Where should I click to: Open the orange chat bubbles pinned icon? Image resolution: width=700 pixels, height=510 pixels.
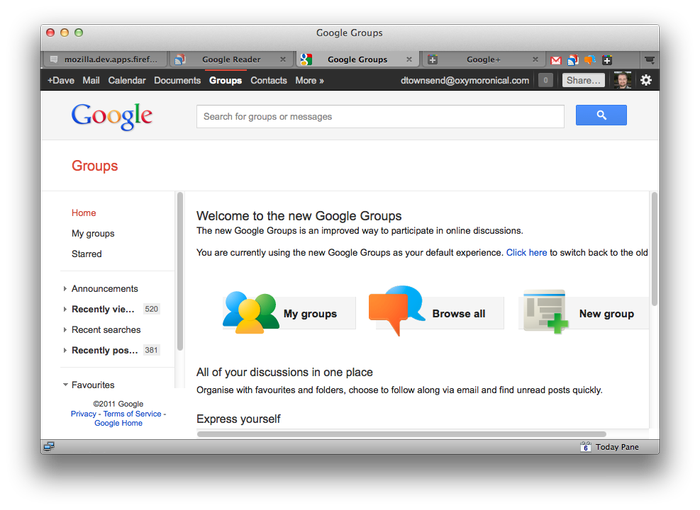coord(590,60)
